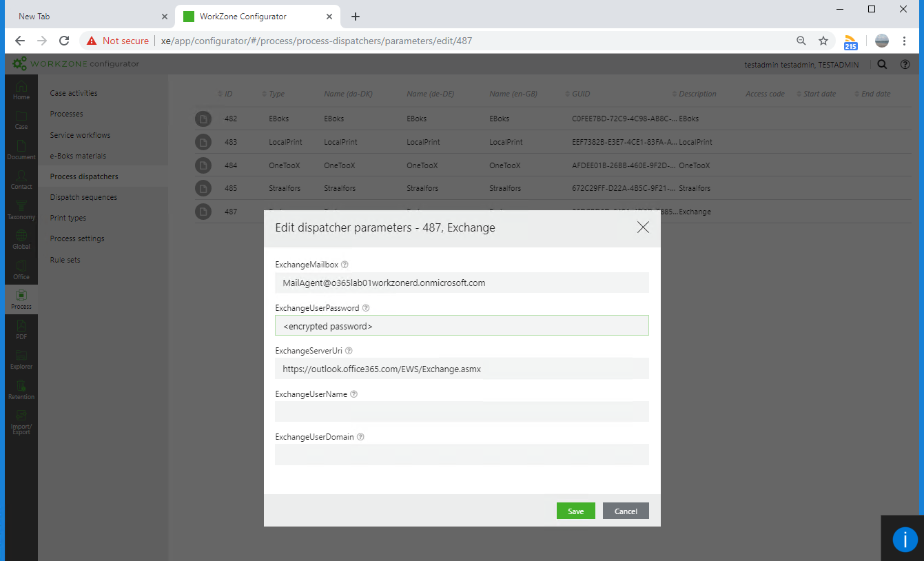924x561 pixels.
Task: Open the Contact module icon
Action: click(x=21, y=180)
